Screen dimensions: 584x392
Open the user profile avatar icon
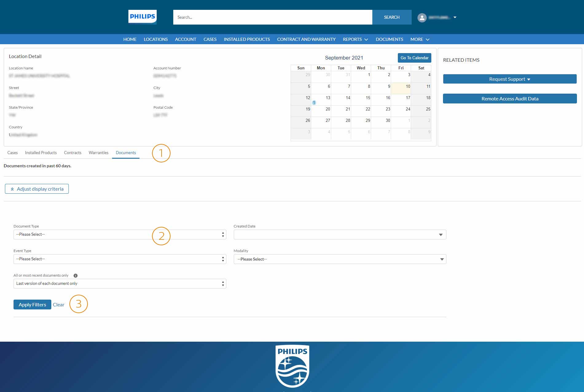pyautogui.click(x=422, y=17)
